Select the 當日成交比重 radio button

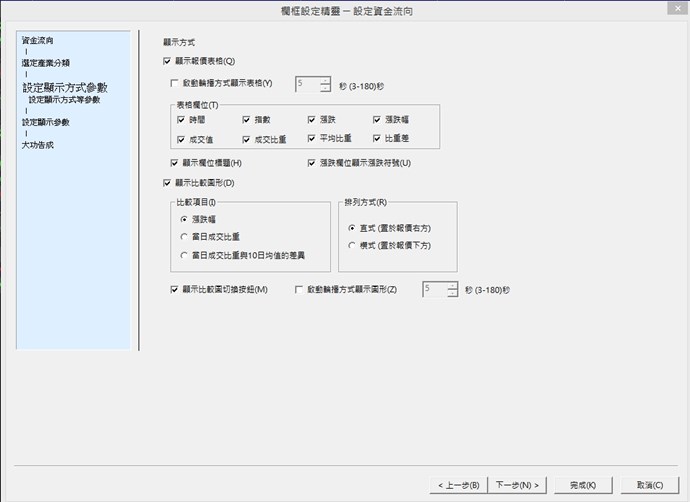pyautogui.click(x=181, y=237)
